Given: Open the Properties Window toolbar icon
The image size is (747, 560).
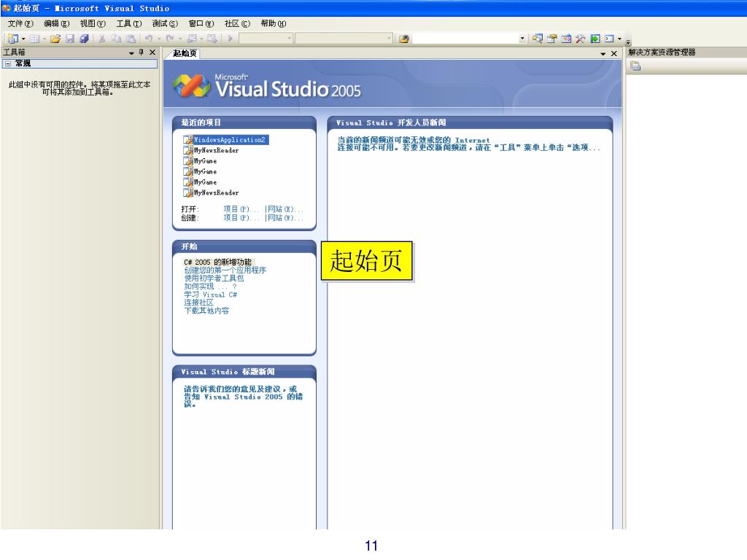Looking at the screenshot, I should [x=551, y=39].
